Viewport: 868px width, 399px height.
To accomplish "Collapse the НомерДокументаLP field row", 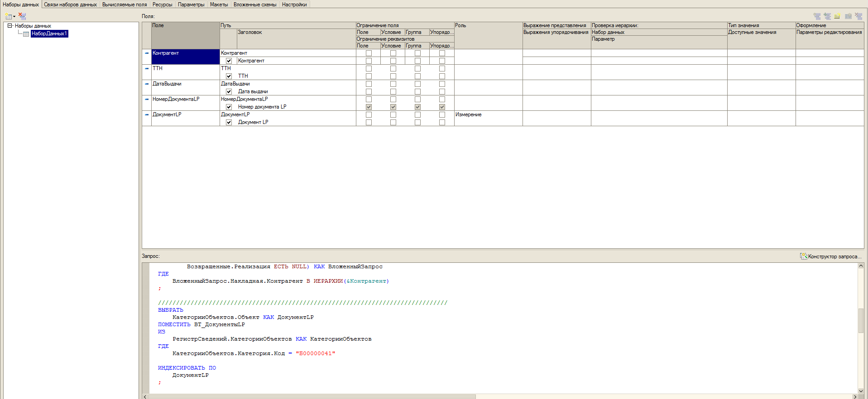I will (x=147, y=99).
